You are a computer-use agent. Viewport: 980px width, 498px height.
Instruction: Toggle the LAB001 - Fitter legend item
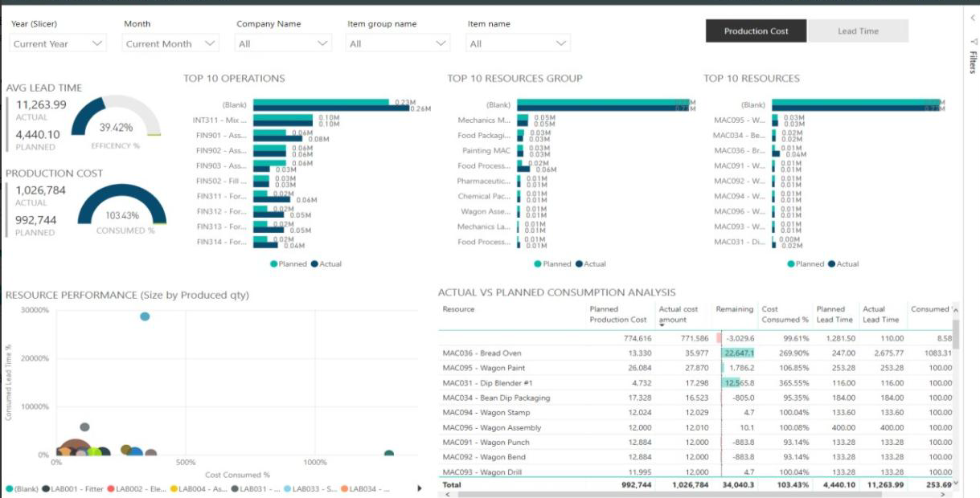pyautogui.click(x=72, y=488)
